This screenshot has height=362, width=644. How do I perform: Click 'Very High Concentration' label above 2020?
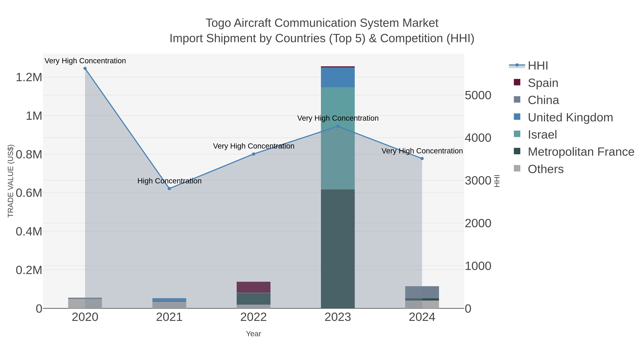(x=85, y=61)
